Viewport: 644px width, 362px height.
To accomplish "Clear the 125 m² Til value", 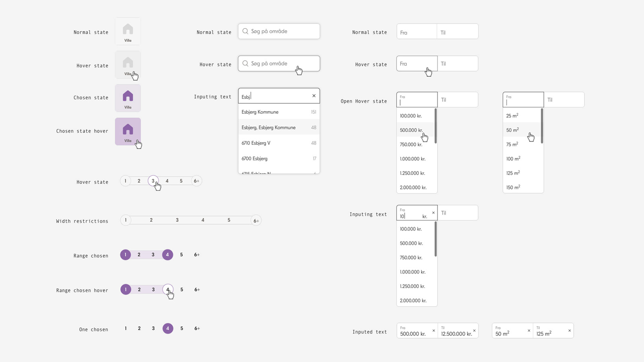I will [x=569, y=331].
